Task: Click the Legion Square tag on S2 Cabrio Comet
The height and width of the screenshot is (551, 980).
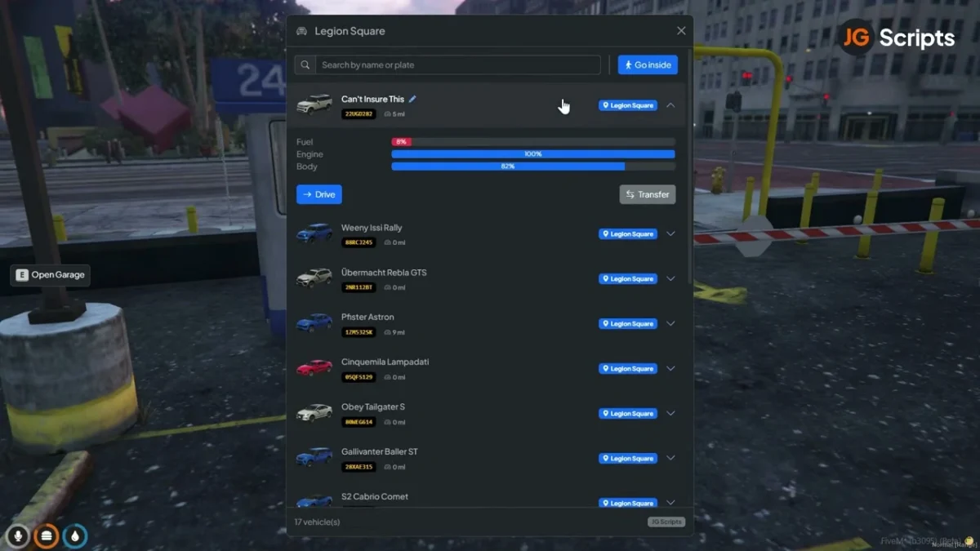Action: click(x=628, y=503)
